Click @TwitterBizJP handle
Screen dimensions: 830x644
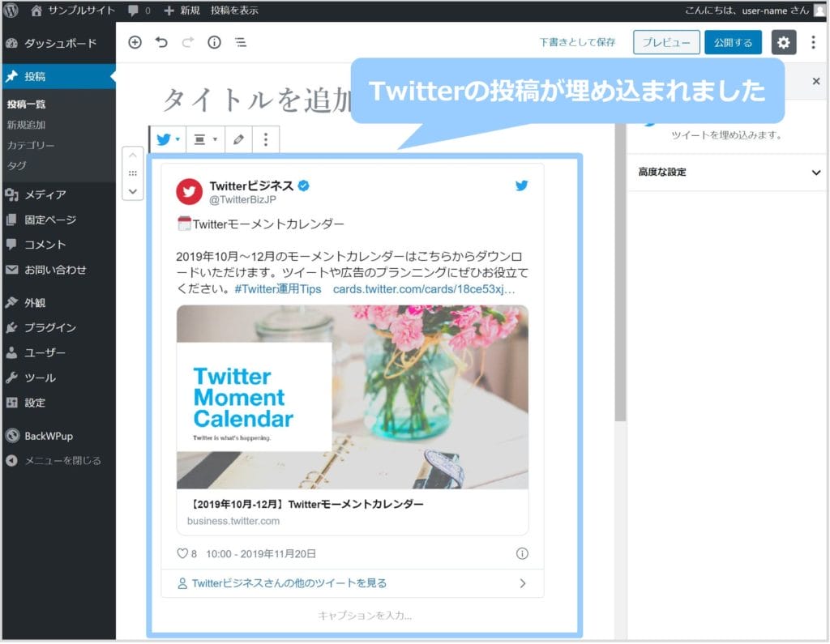click(242, 200)
